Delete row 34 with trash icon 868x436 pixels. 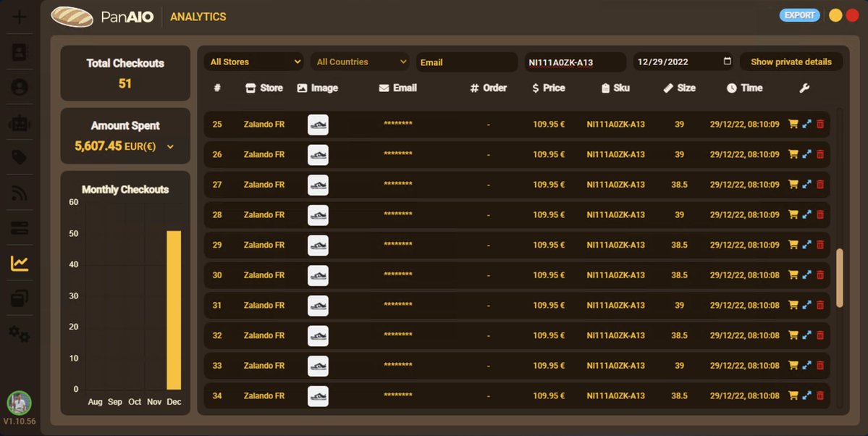point(820,395)
